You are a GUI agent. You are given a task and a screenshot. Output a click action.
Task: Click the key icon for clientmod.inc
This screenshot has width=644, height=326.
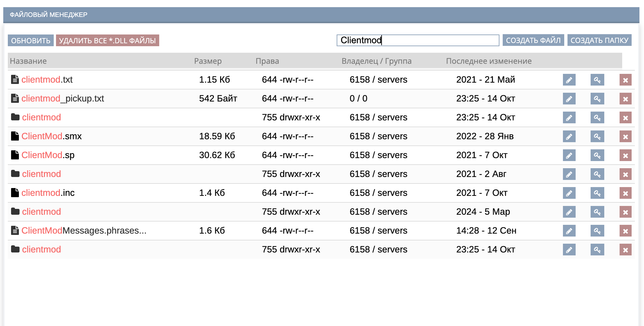(597, 193)
